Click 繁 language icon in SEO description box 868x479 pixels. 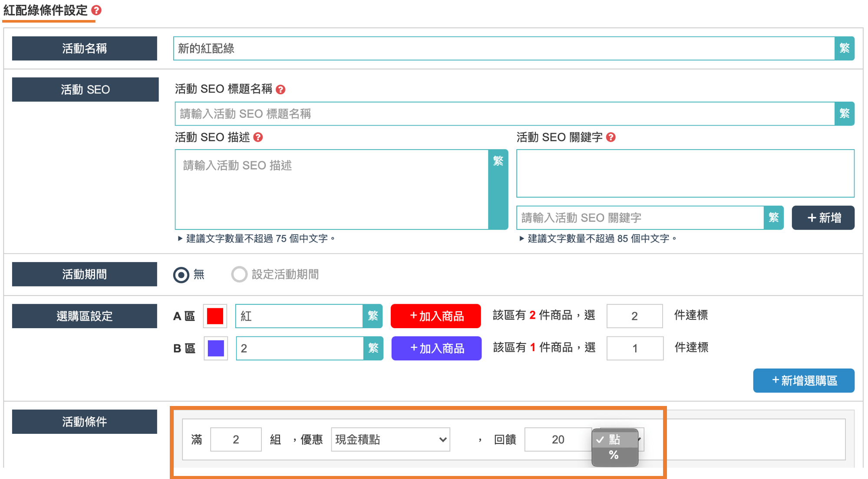[x=498, y=190]
